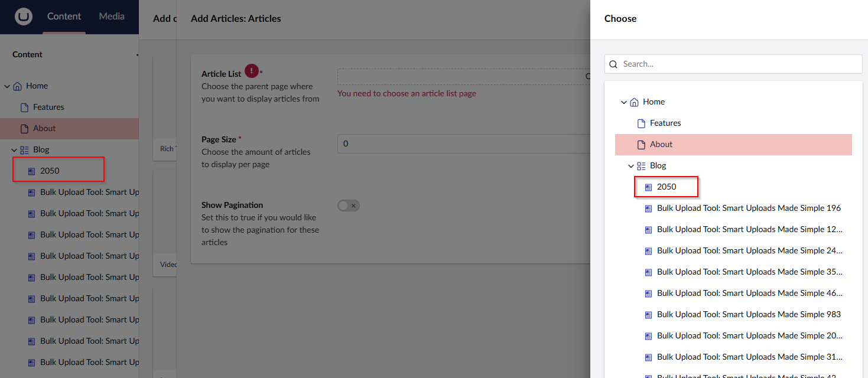This screenshot has width=868, height=378.
Task: Click Features document icon in Choose panel
Action: coord(641,123)
